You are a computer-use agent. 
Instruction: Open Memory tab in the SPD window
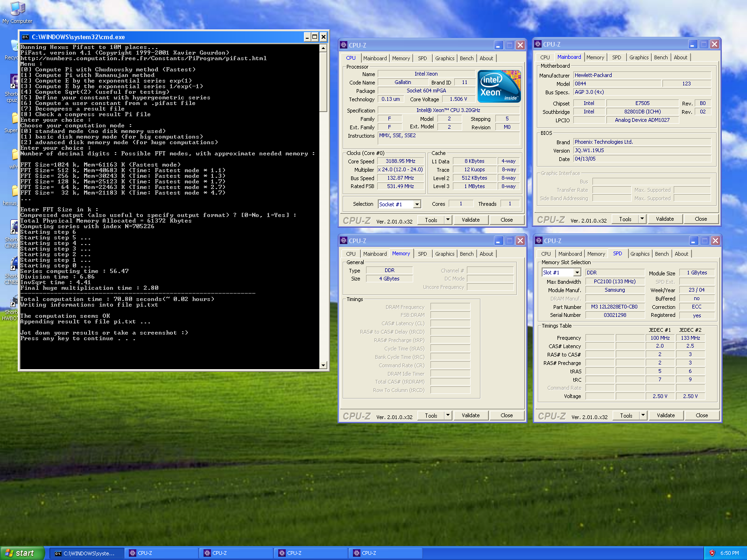coord(596,254)
